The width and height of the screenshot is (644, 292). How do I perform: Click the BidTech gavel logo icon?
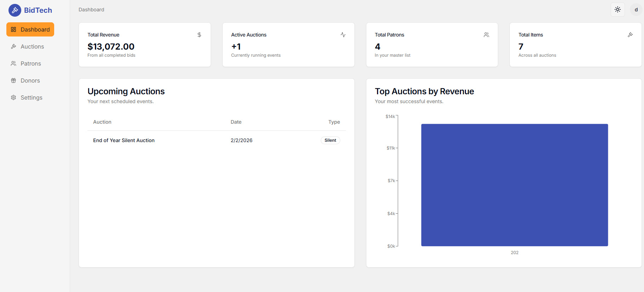pos(15,10)
